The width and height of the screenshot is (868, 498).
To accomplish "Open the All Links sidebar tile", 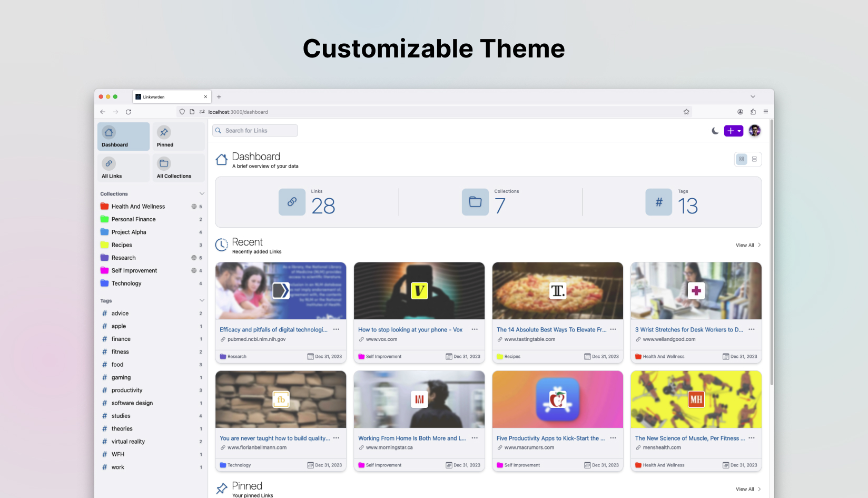I will point(123,168).
